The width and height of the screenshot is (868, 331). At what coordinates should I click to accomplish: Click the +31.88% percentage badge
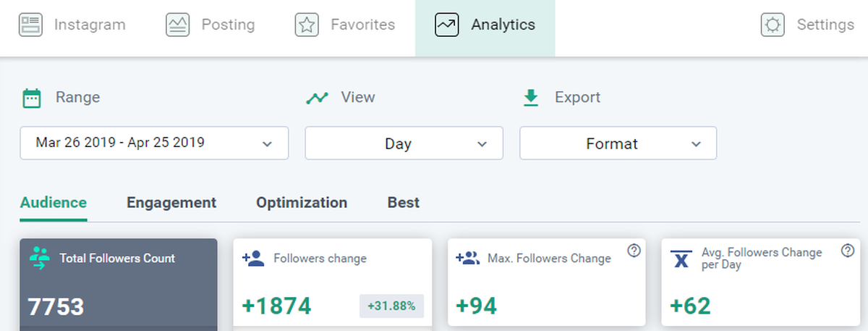click(x=391, y=306)
